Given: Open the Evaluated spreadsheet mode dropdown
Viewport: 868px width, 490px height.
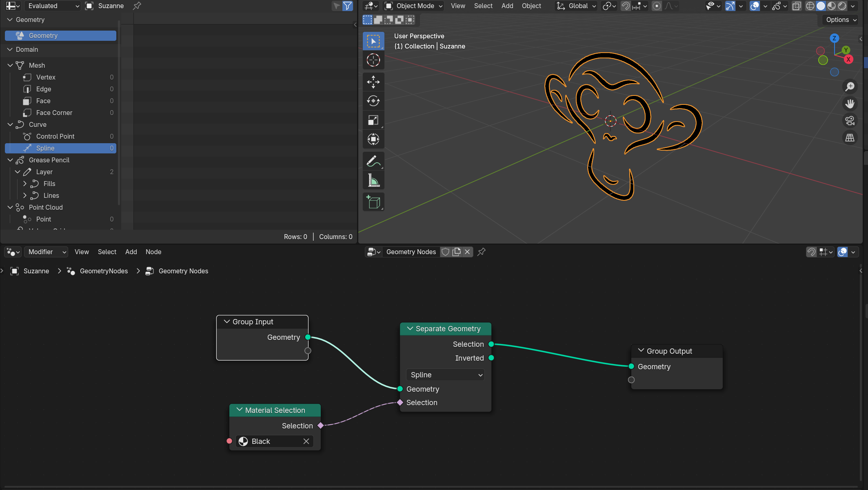Looking at the screenshot, I should [52, 6].
